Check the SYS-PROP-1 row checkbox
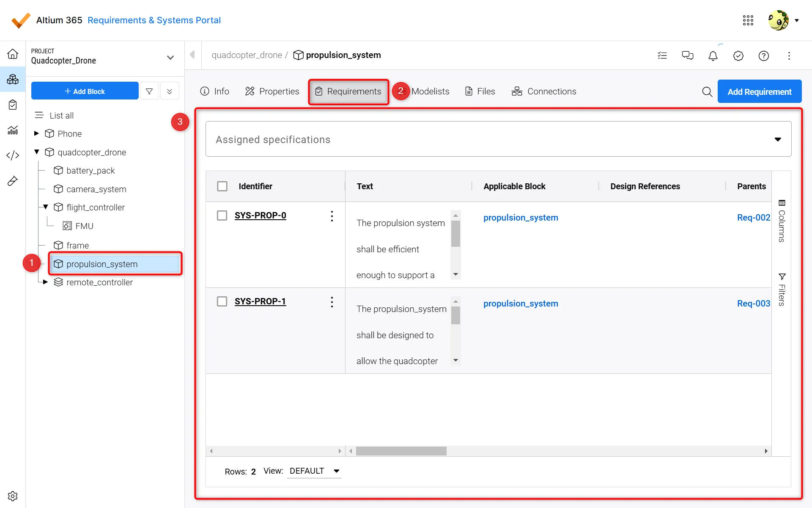This screenshot has height=508, width=812. coord(222,301)
